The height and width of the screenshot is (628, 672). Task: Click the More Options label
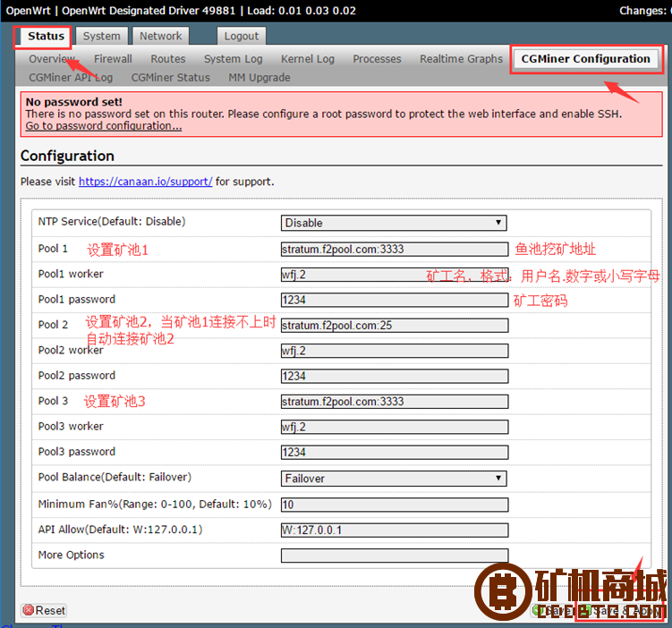[x=72, y=555]
